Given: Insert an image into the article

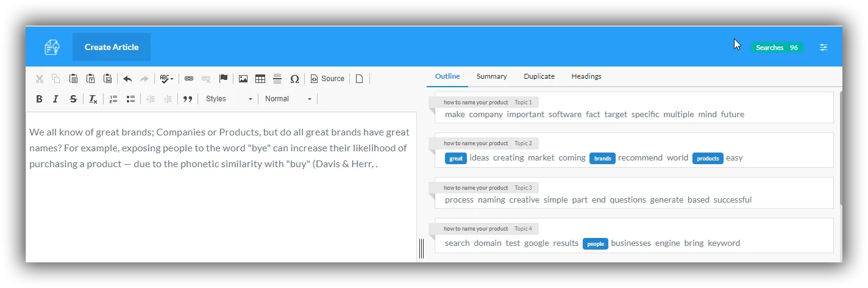Looking at the screenshot, I should pyautogui.click(x=243, y=79).
